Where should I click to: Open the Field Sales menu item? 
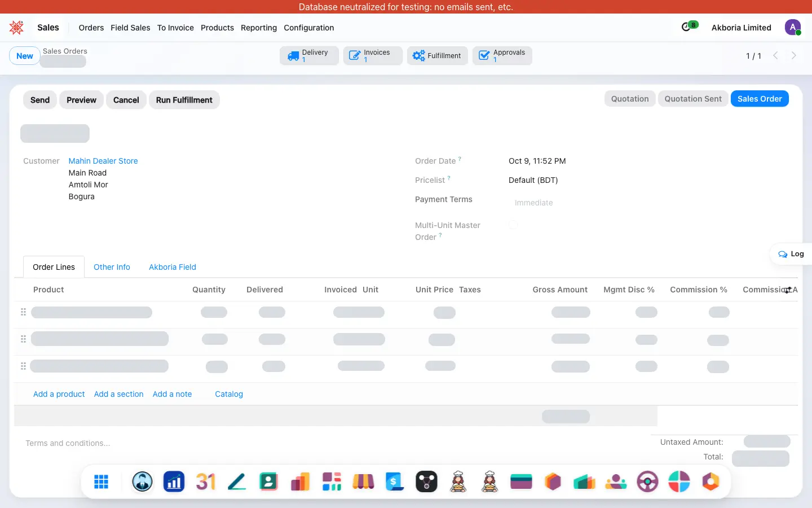coord(130,28)
